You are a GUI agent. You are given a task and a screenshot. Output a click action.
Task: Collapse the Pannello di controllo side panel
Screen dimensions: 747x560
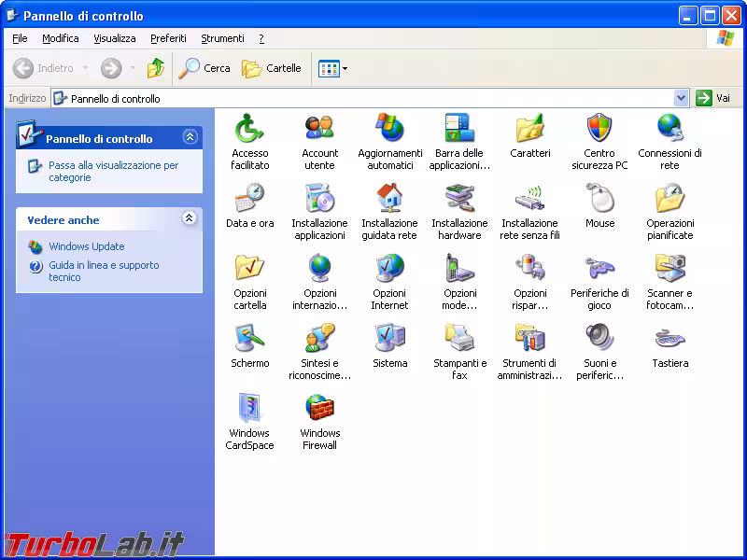click(x=190, y=136)
